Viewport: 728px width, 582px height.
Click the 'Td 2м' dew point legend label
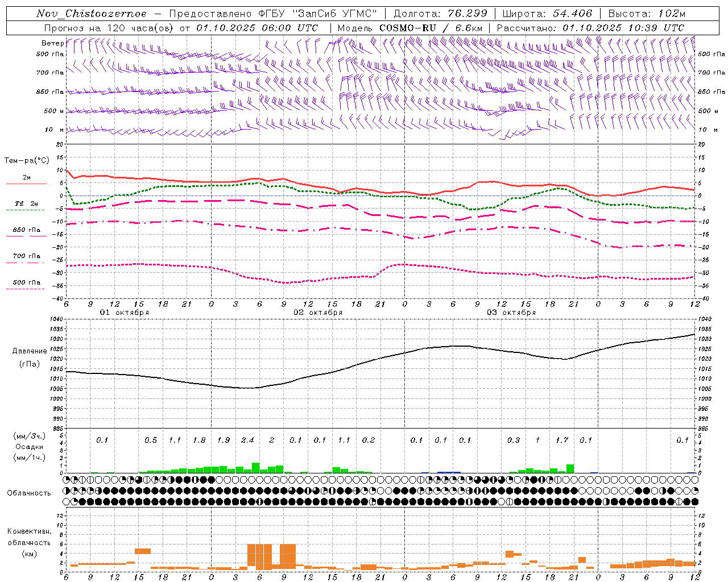(x=26, y=203)
